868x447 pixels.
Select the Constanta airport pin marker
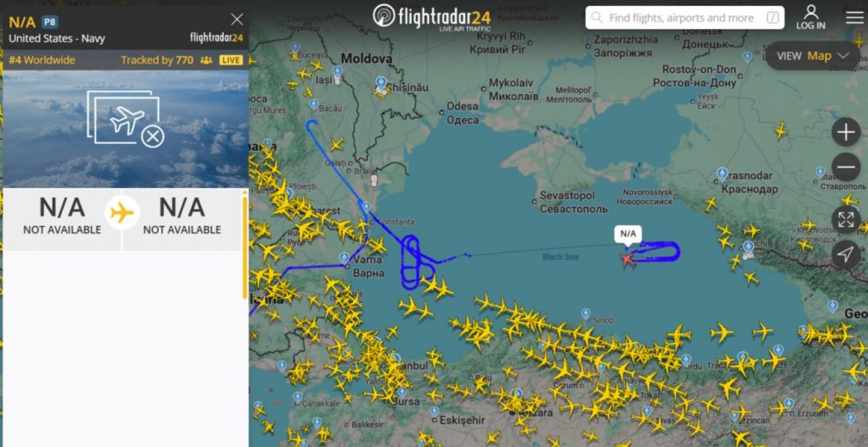pos(365,207)
